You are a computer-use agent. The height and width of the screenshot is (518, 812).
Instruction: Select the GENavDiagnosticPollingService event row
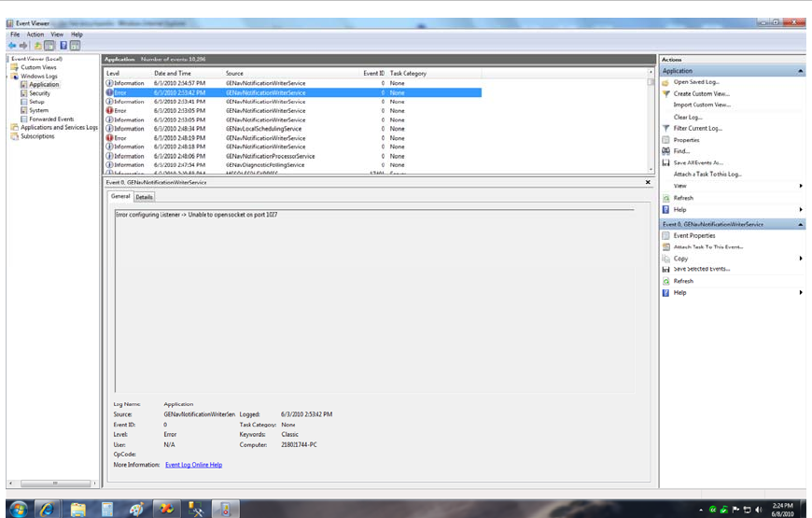coord(293,165)
